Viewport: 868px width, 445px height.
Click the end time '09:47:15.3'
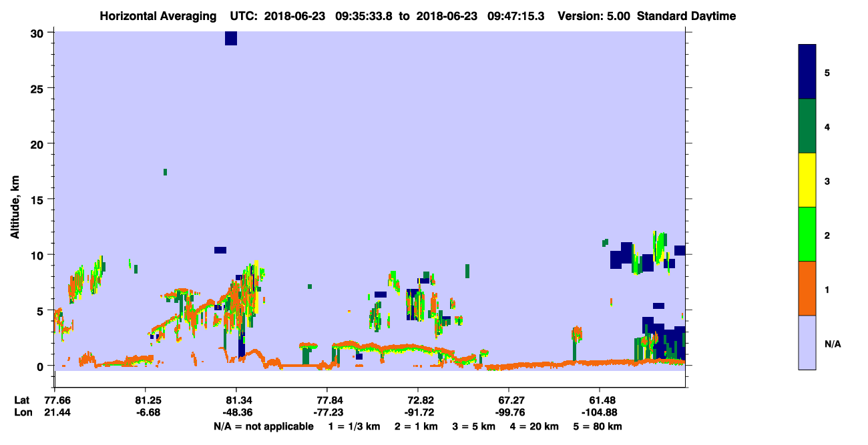pos(516,16)
